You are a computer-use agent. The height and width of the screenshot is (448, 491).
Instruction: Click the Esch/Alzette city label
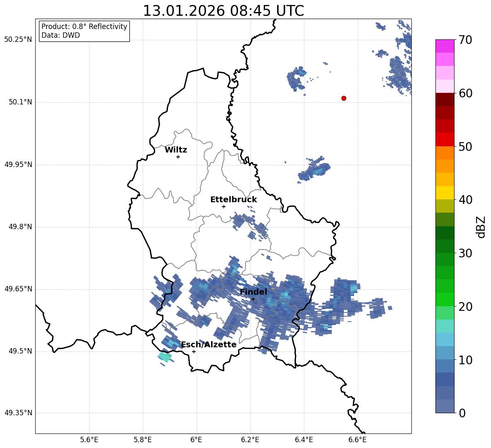click(x=209, y=344)
